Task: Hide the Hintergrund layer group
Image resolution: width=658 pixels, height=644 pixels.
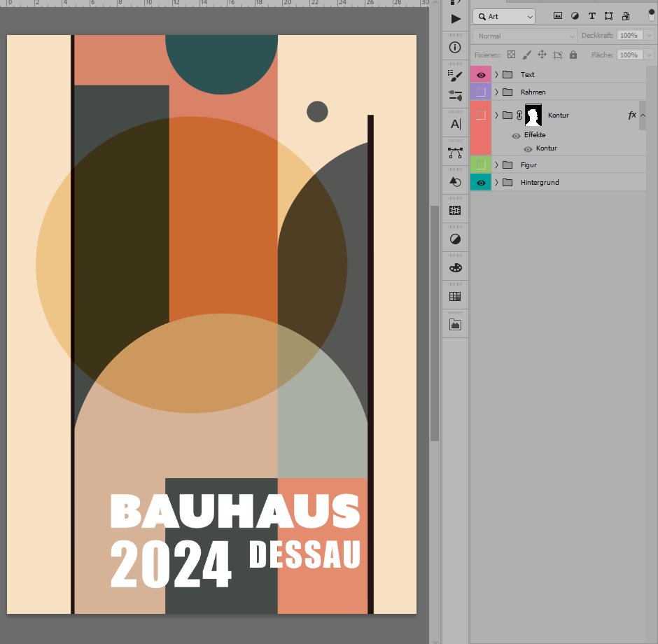Action: [x=481, y=183]
